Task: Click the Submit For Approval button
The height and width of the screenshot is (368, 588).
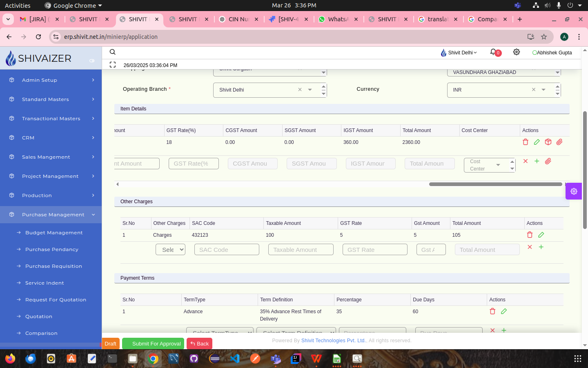Action: [x=153, y=343]
